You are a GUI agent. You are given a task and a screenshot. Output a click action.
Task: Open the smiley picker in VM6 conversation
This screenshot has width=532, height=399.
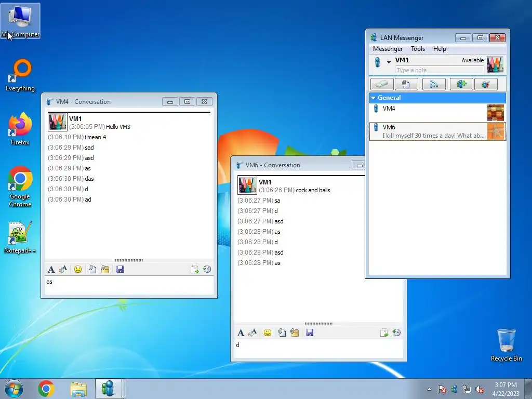[268, 333]
